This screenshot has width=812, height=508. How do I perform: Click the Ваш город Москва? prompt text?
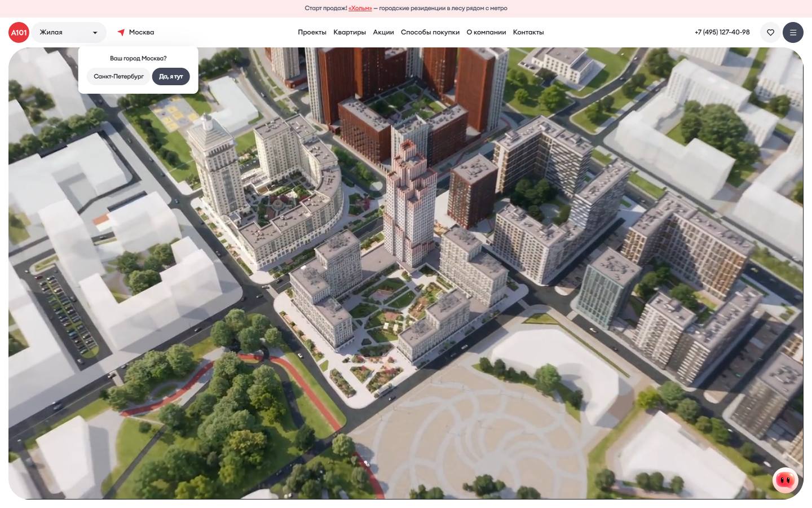(138, 58)
